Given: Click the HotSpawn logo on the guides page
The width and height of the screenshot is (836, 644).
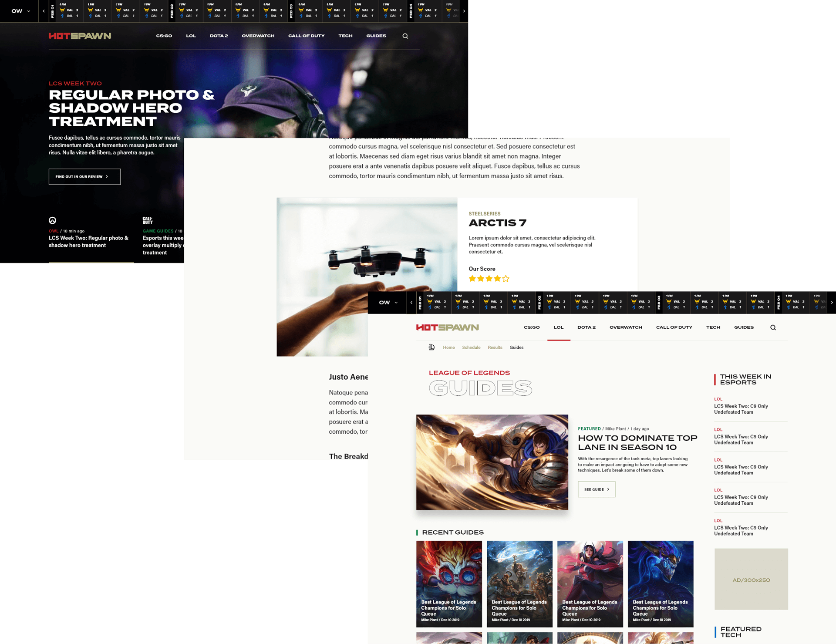Looking at the screenshot, I should 447,327.
